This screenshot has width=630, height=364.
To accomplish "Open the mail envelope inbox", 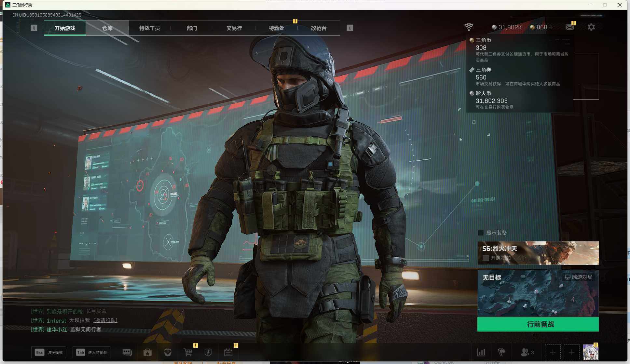I will (570, 27).
